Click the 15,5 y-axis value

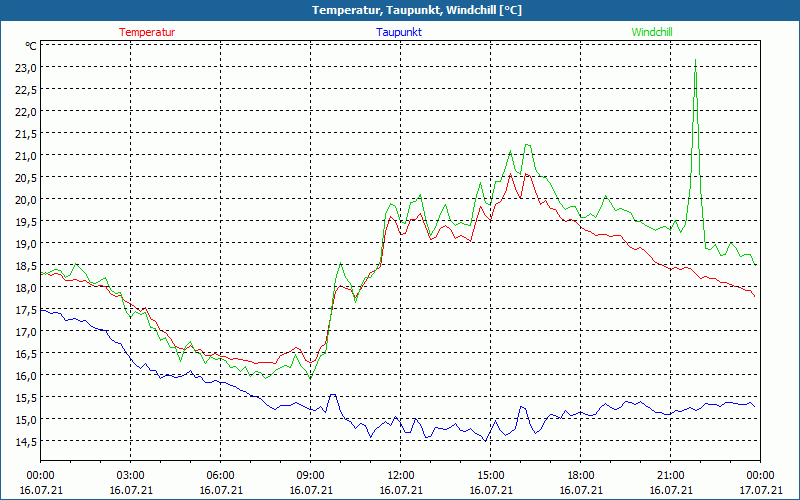tap(26, 397)
